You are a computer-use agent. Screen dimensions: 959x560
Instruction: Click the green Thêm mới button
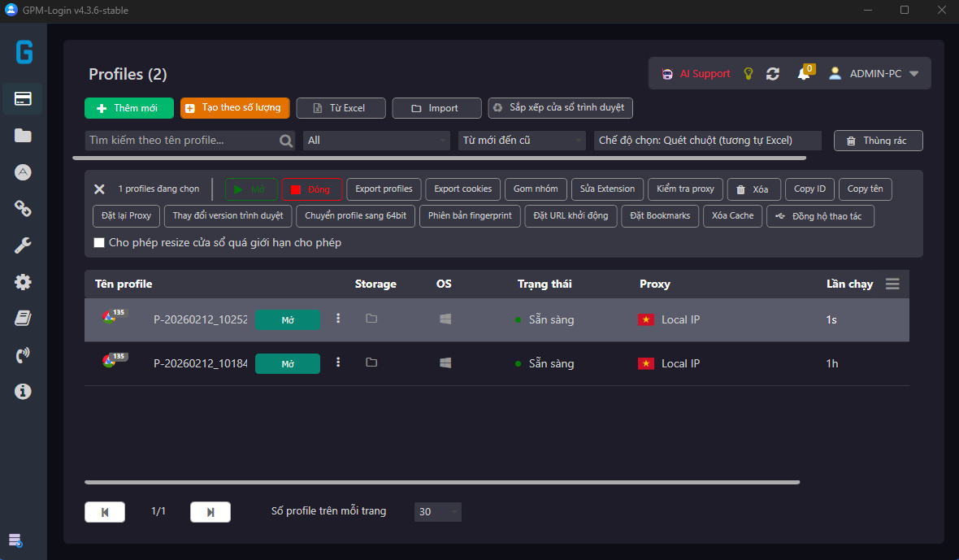129,108
